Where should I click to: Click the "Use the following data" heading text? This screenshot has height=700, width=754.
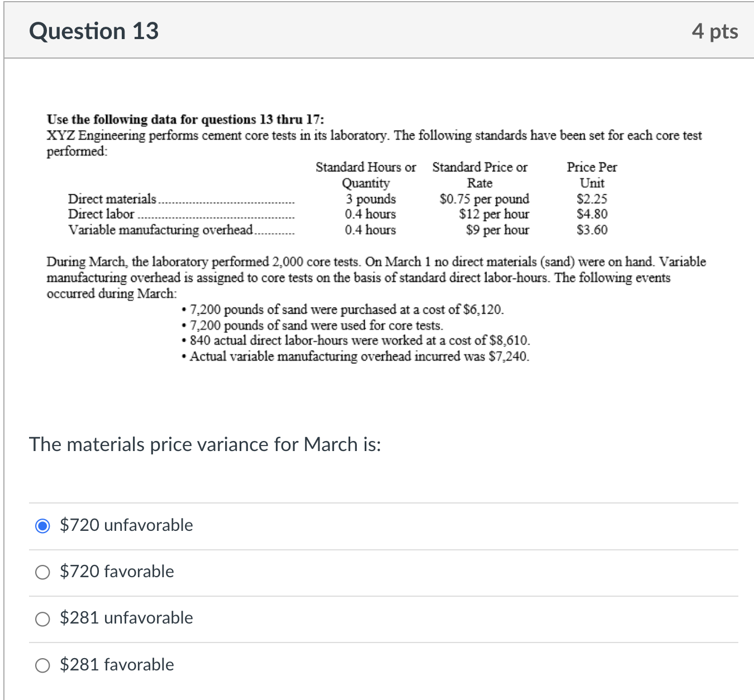(x=185, y=119)
